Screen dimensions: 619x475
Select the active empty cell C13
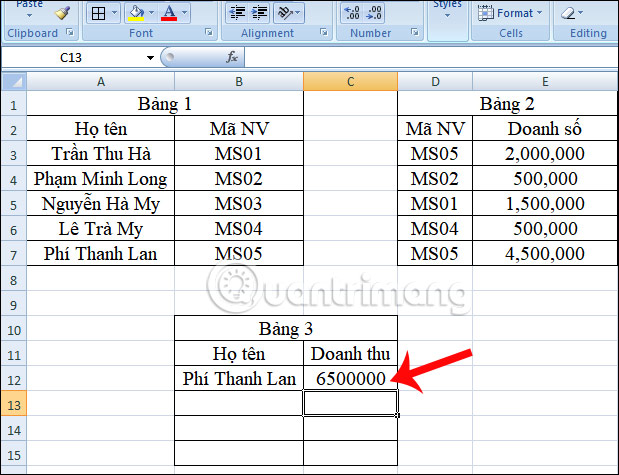point(350,403)
